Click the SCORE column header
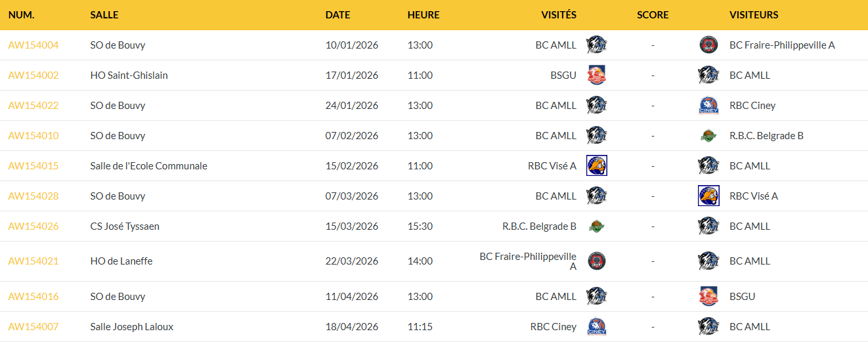Image resolution: width=868 pixels, height=342 pixels. pos(653,15)
